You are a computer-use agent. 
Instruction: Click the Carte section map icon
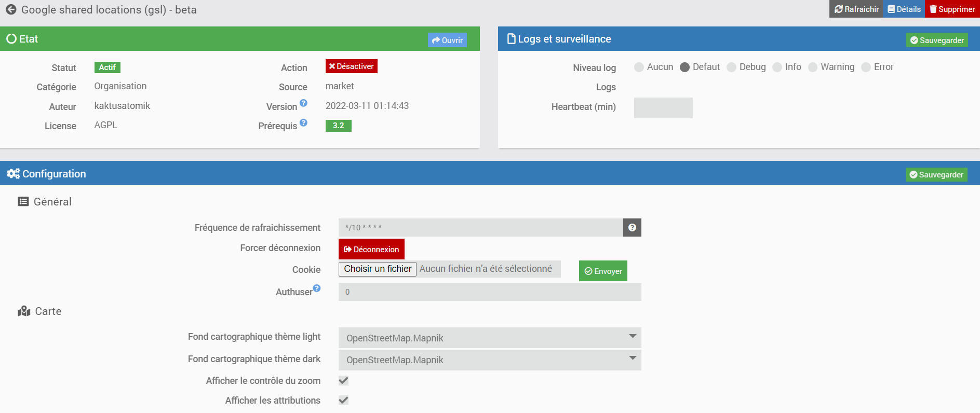point(24,311)
